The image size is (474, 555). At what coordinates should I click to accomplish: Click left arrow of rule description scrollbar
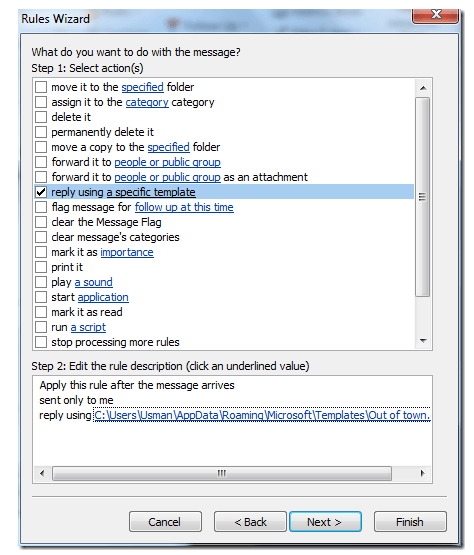42,473
